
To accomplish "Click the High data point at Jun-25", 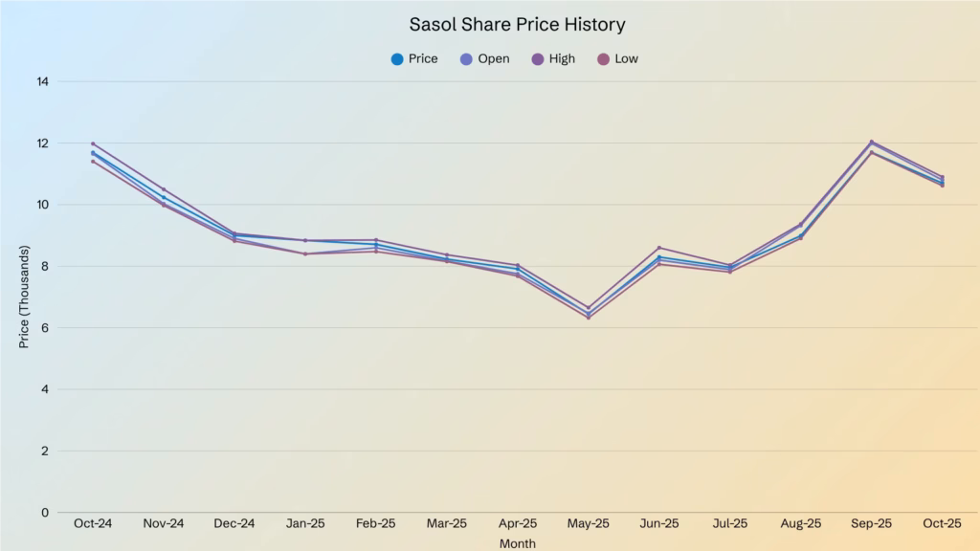I will click(x=659, y=248).
